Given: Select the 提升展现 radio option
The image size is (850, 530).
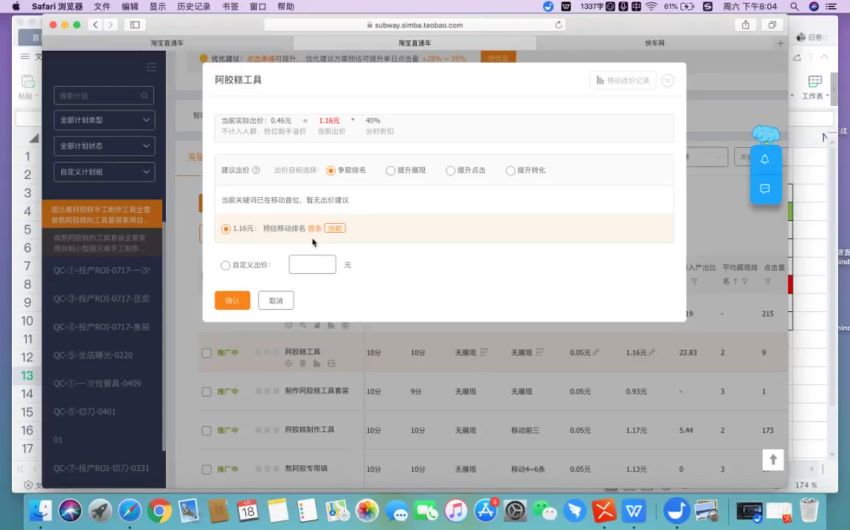Looking at the screenshot, I should coord(390,171).
